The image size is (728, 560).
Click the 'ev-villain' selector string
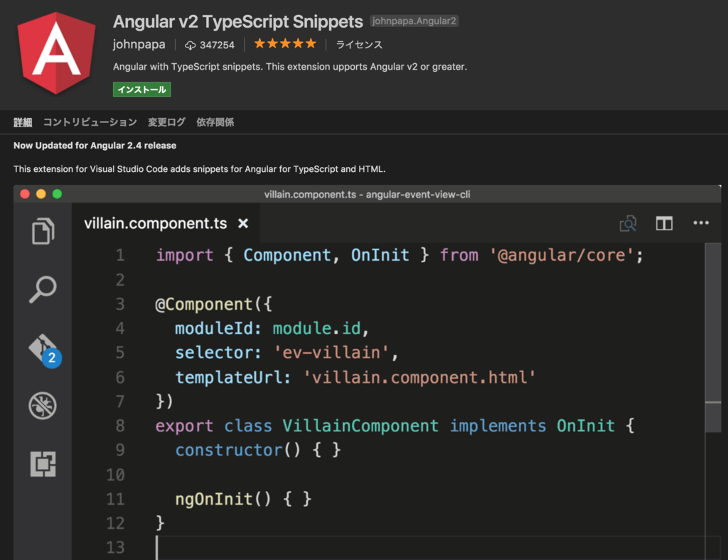(331, 352)
